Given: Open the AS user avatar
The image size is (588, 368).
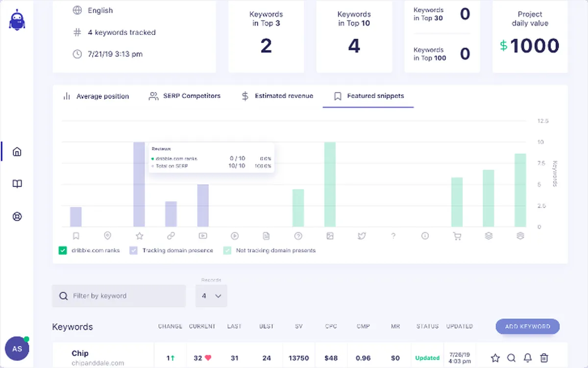Looking at the screenshot, I should click(x=17, y=349).
